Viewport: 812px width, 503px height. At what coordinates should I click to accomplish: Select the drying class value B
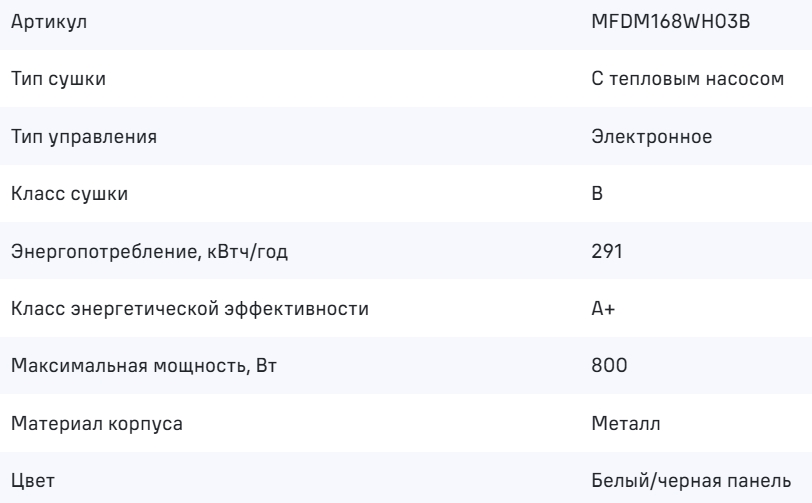click(x=597, y=195)
